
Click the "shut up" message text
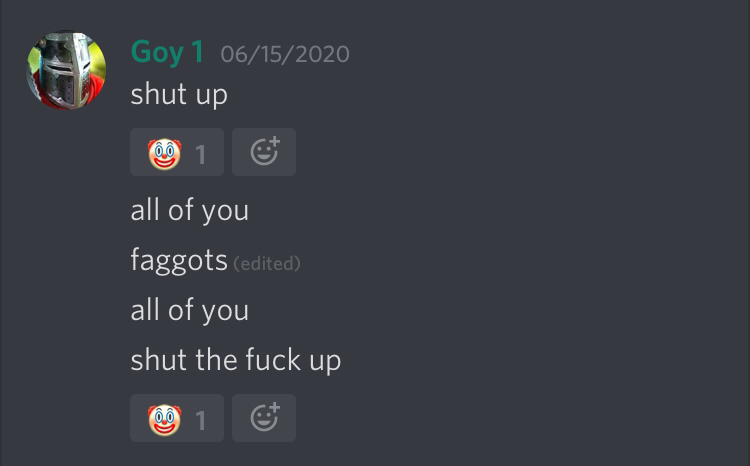tap(179, 94)
